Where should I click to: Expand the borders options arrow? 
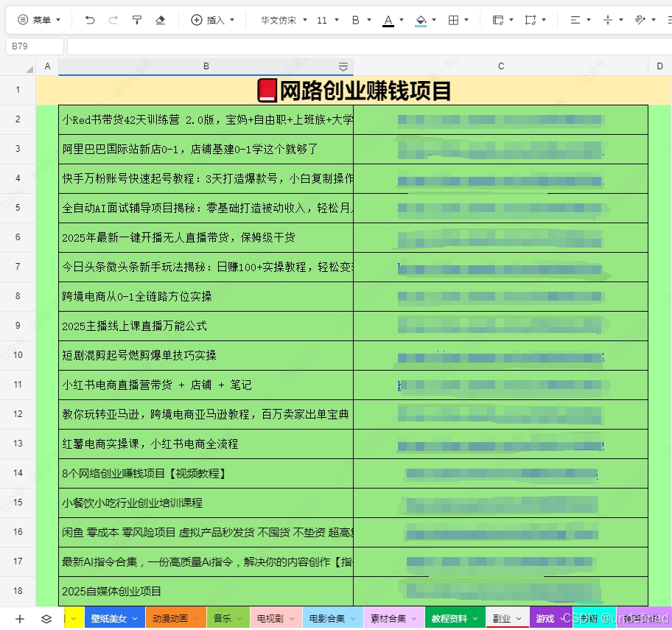(x=466, y=20)
